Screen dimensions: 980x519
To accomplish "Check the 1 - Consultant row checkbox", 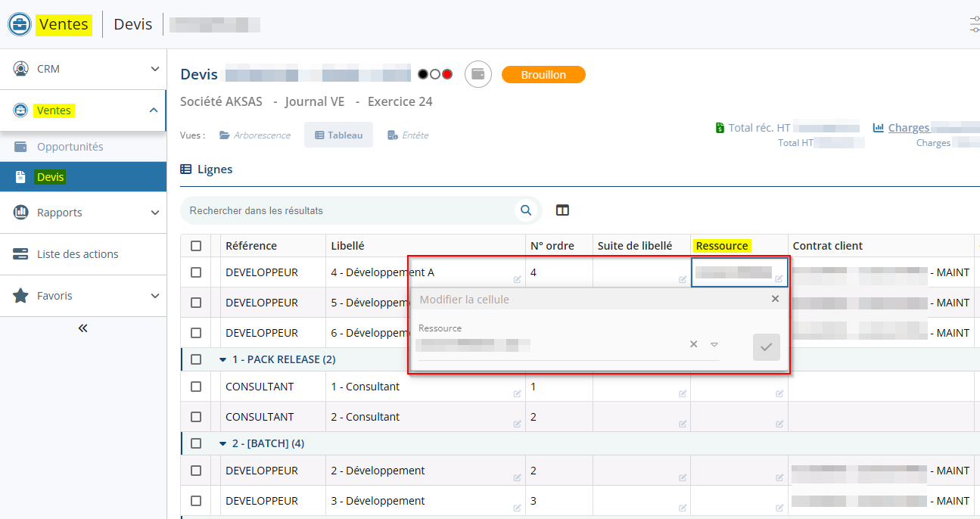I will click(x=196, y=387).
